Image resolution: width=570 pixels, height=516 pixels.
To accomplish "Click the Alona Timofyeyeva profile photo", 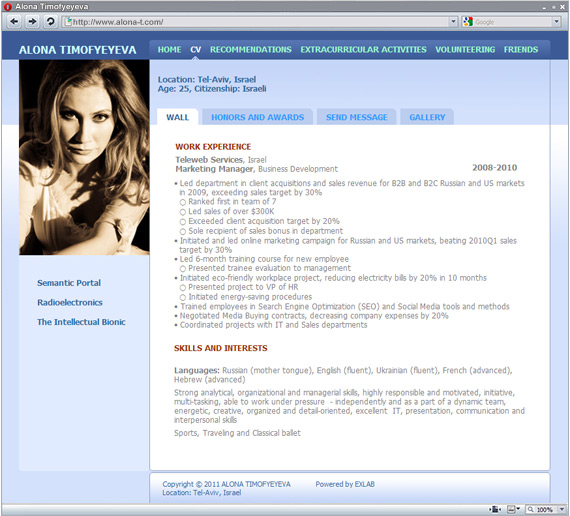I will (84, 157).
